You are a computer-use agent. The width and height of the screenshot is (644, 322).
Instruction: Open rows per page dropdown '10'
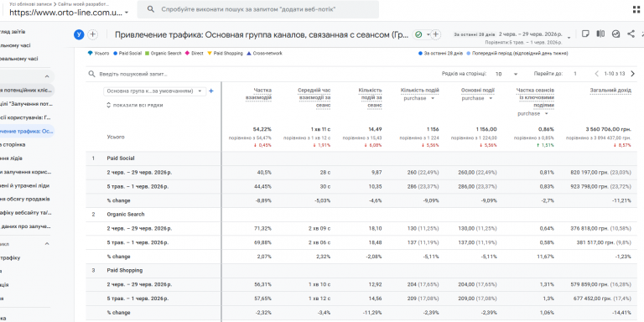pos(506,74)
